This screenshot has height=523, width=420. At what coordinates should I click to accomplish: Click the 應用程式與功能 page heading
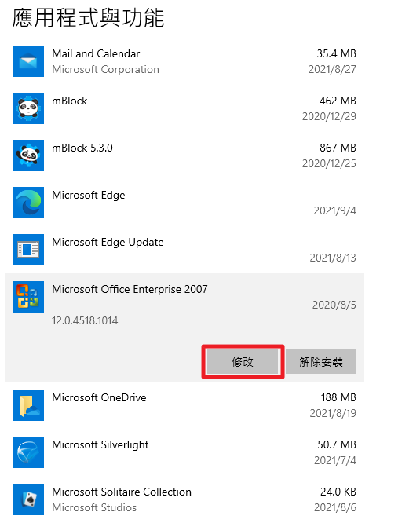pos(89,18)
